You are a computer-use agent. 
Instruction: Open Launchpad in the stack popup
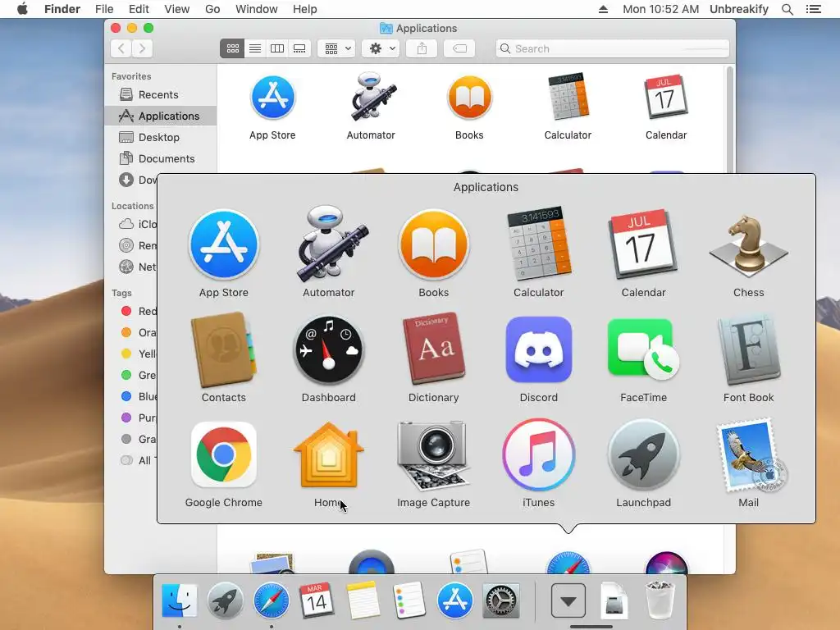643,454
